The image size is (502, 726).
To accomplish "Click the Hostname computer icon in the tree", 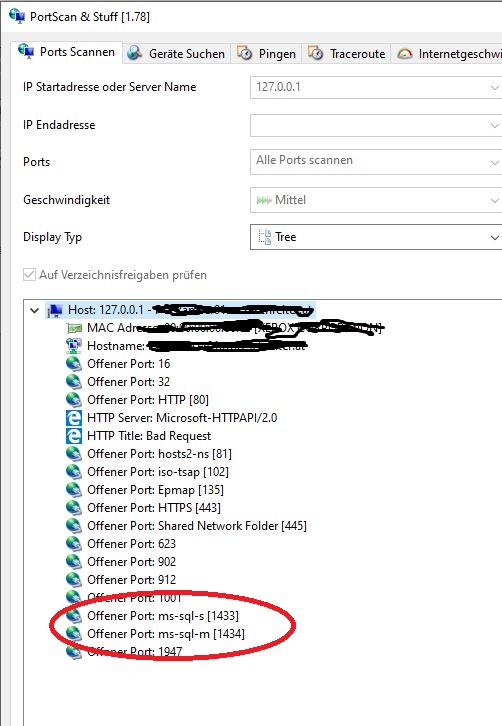I will tap(74, 346).
